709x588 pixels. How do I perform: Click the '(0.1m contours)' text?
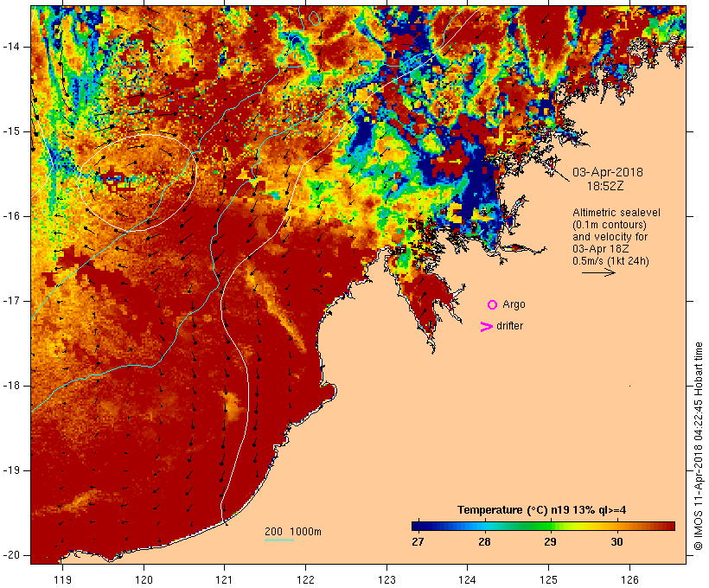609,225
